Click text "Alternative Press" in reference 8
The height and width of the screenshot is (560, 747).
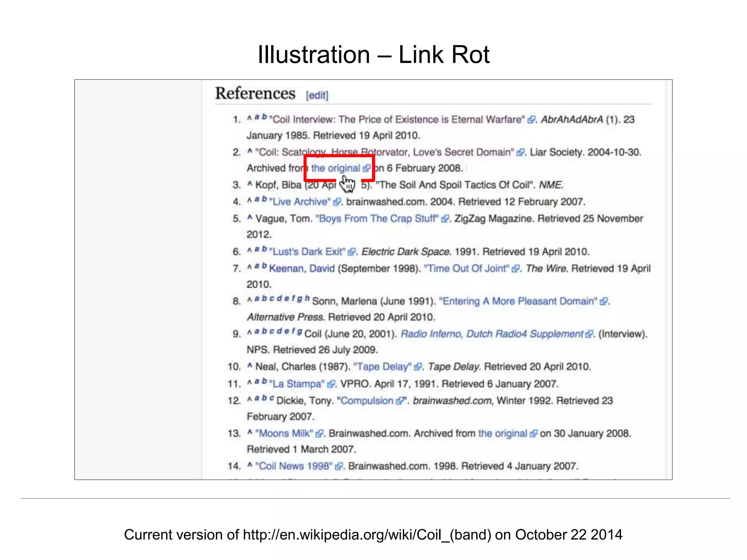click(x=285, y=317)
